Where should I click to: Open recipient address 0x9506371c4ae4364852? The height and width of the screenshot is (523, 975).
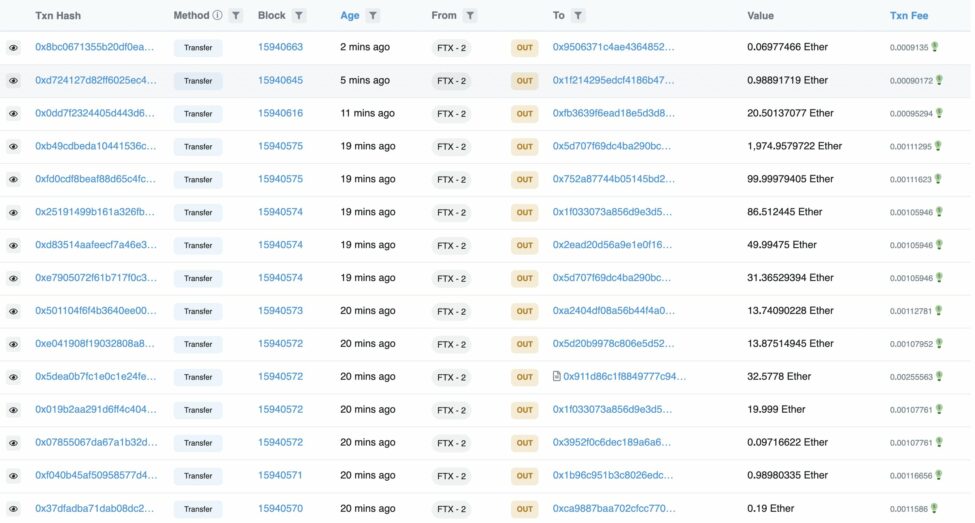coord(613,47)
